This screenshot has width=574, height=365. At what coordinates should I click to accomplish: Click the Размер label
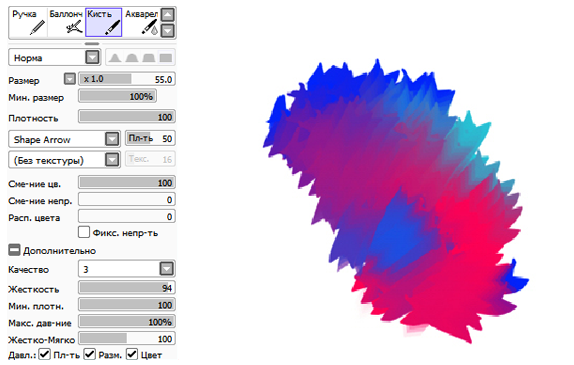point(24,81)
